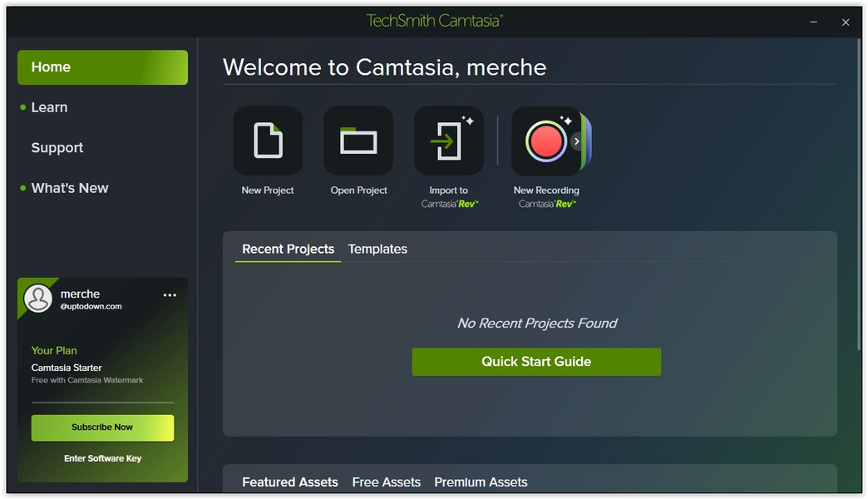868x499 pixels.
Task: Close the Camtasia window
Action: [846, 22]
